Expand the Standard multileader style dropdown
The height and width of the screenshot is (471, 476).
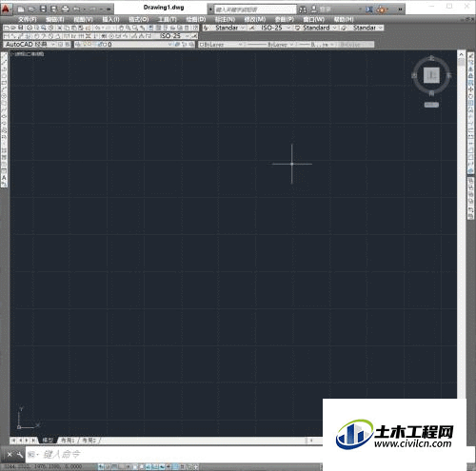380,28
